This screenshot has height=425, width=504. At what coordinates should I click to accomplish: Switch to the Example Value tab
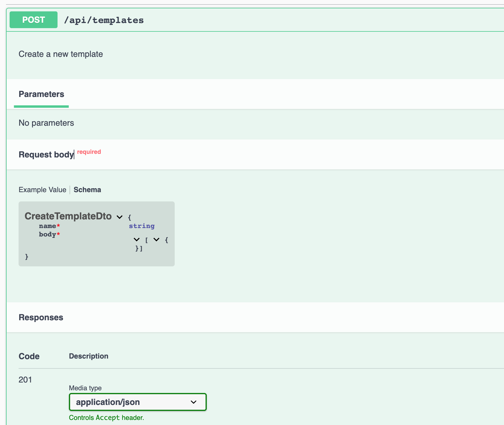click(x=42, y=189)
